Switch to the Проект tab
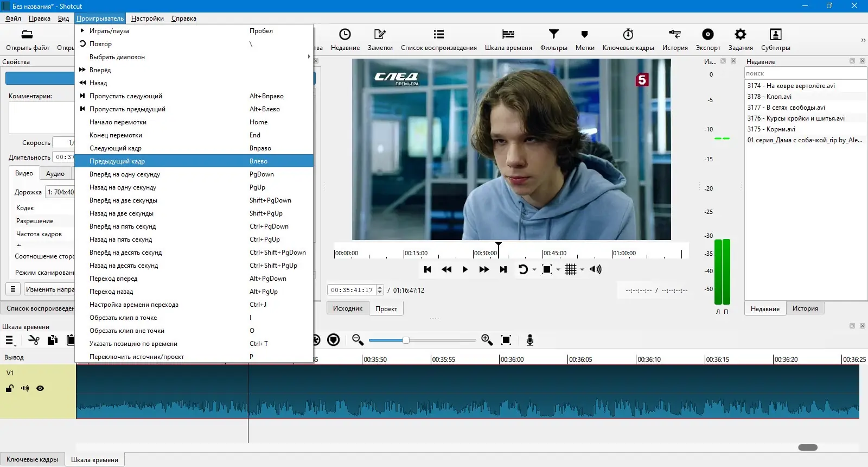This screenshot has width=868, height=467. click(x=386, y=309)
